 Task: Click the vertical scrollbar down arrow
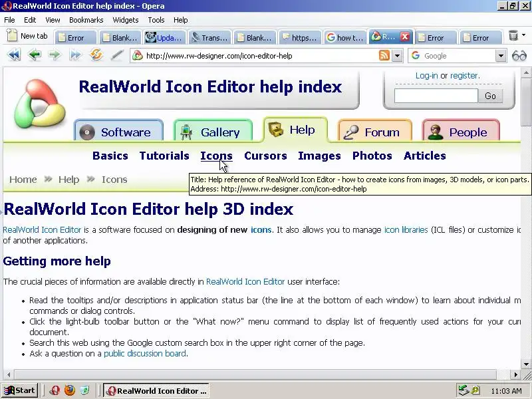526,364
